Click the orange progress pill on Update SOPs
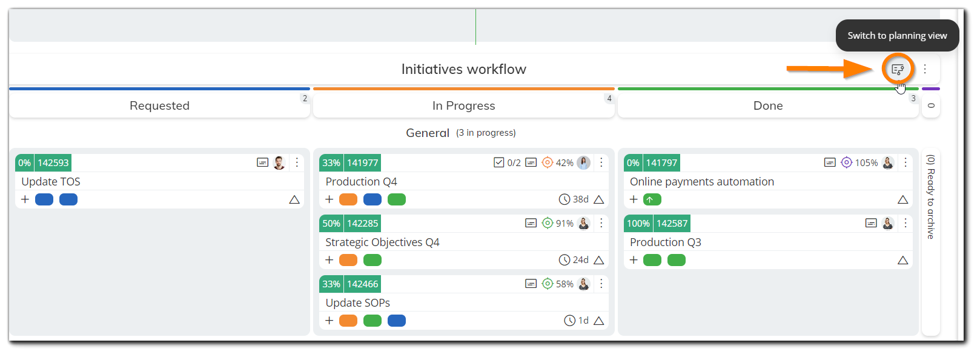The height and width of the screenshot is (357, 980). pos(348,320)
